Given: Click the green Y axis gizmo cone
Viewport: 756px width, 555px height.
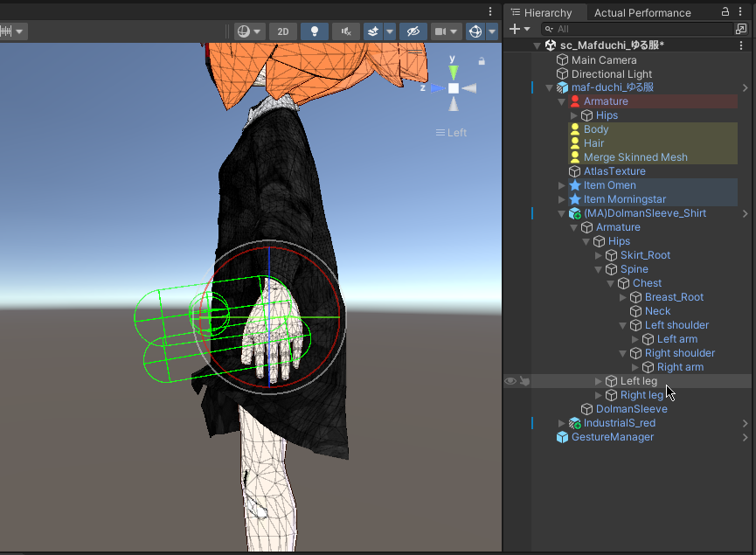Looking at the screenshot, I should (454, 73).
